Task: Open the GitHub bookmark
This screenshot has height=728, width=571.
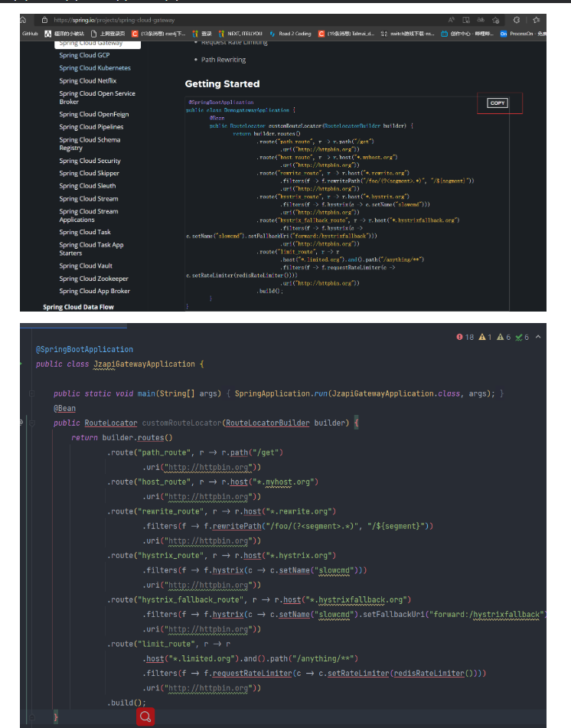Action: coord(30,34)
